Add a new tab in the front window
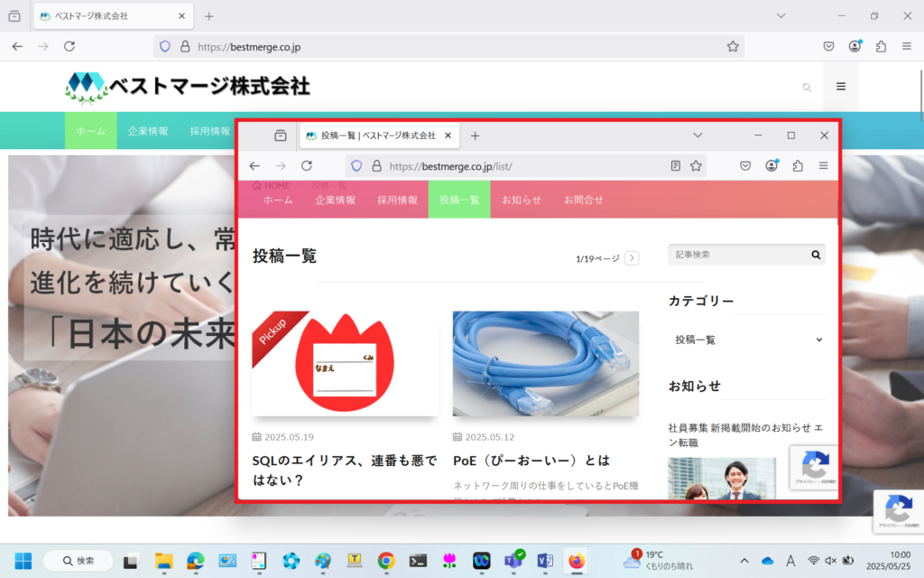The height and width of the screenshot is (578, 924). pos(475,135)
